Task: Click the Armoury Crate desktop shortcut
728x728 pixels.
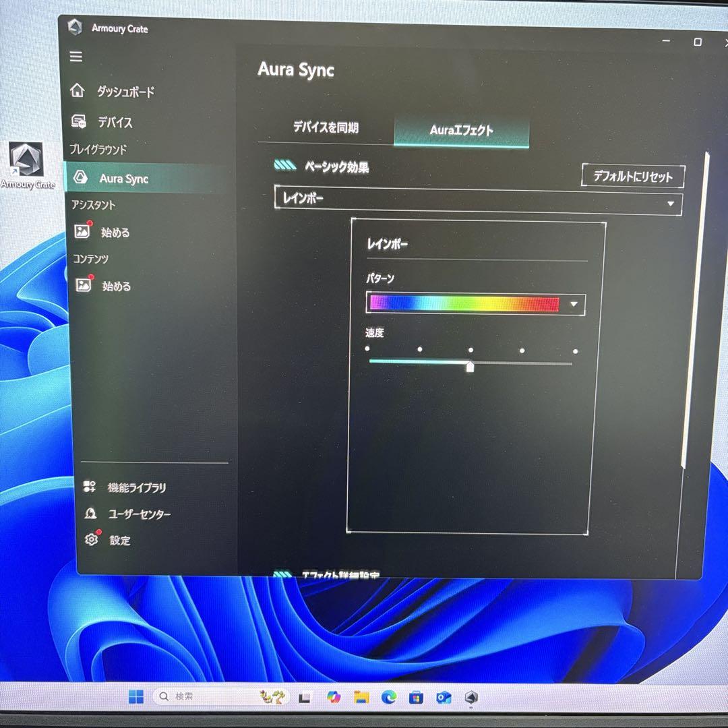Action: point(26,165)
